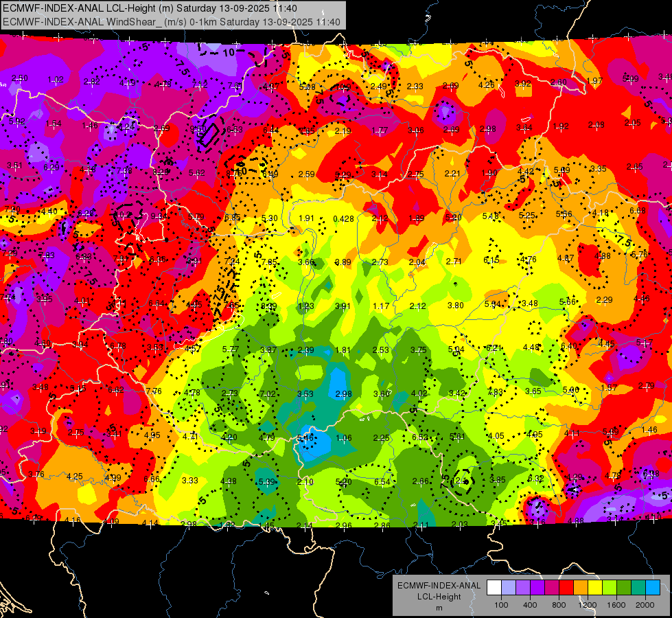The height and width of the screenshot is (618, 672).
Task: Click the legend tick label 1200
Action: point(587,605)
